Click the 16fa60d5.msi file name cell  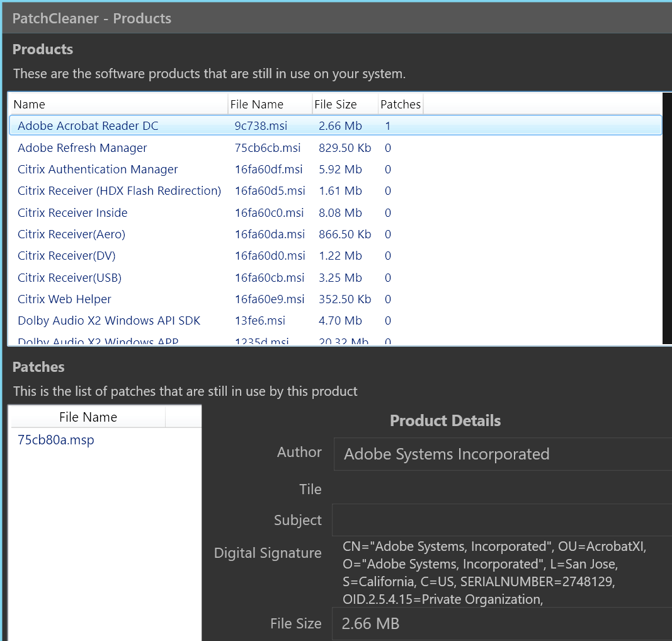[270, 191]
